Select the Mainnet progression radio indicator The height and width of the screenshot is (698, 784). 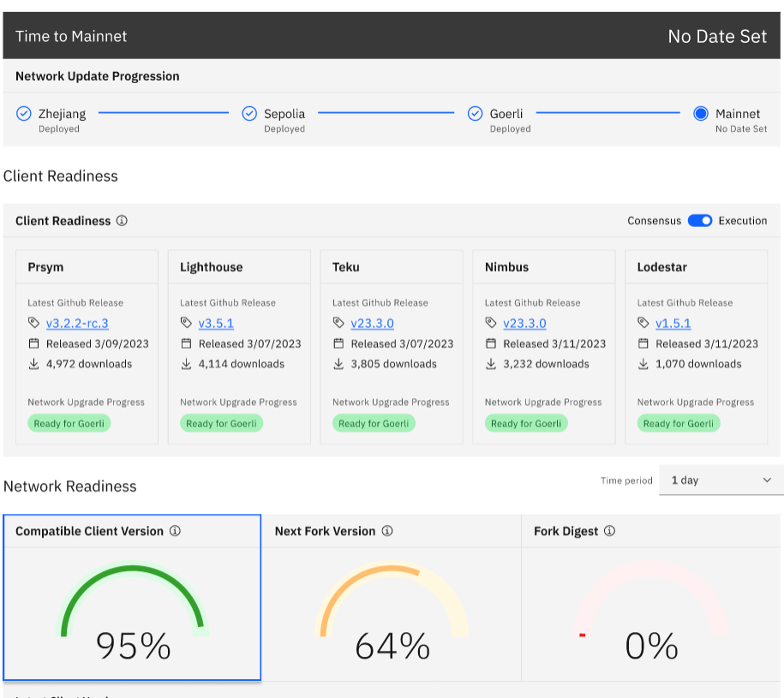(x=701, y=113)
